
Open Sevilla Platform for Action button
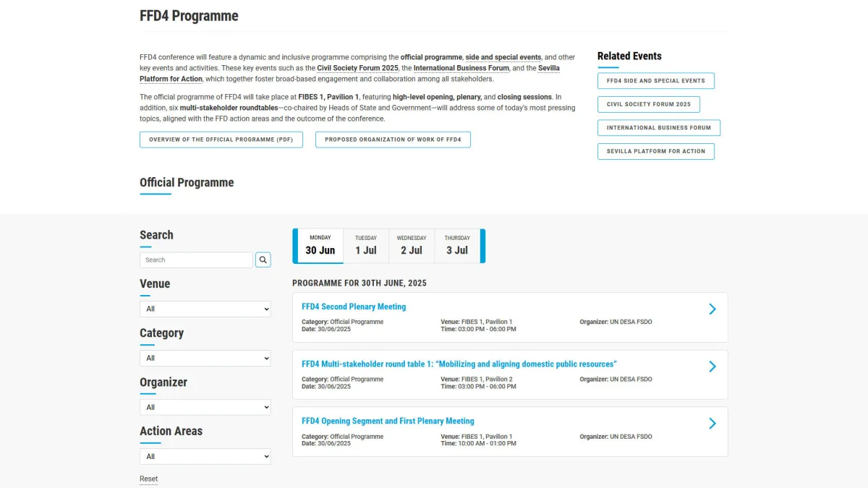pos(656,151)
